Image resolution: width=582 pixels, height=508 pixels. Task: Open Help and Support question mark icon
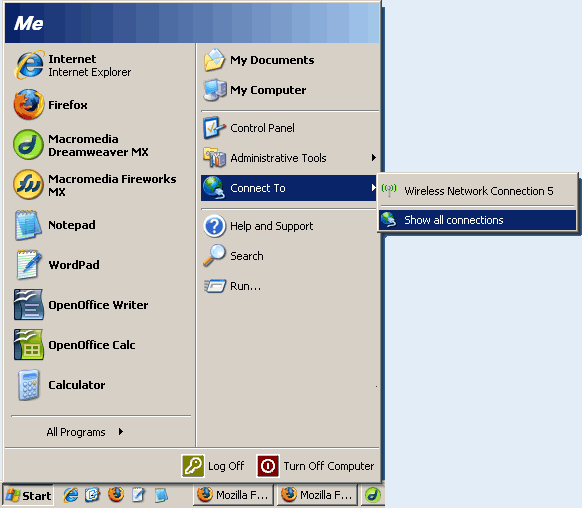click(214, 226)
